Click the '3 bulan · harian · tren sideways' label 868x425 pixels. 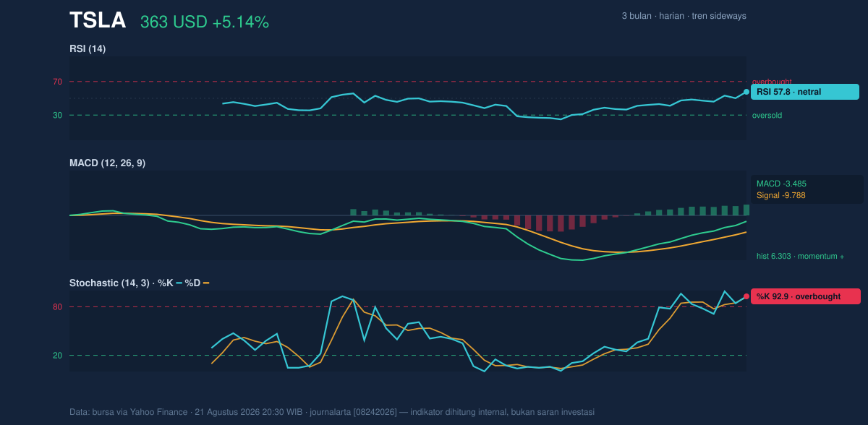[x=684, y=16]
